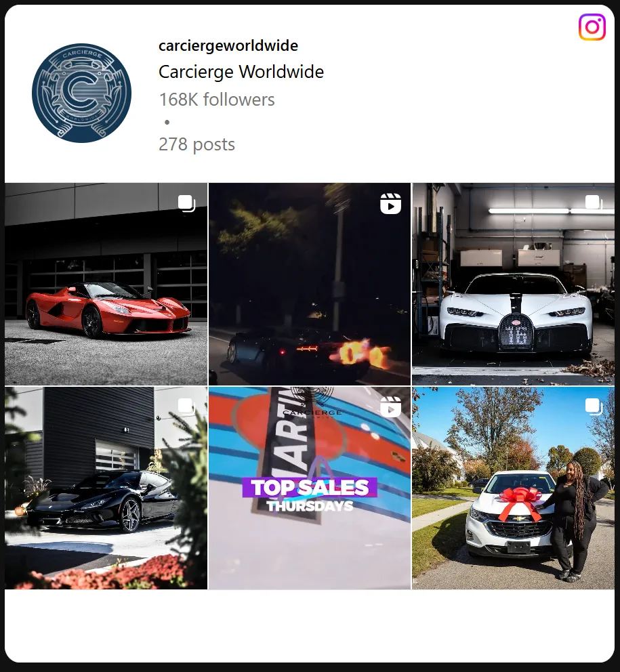Open carousel icon on red Ferrari post
The image size is (620, 672).
pyautogui.click(x=186, y=203)
